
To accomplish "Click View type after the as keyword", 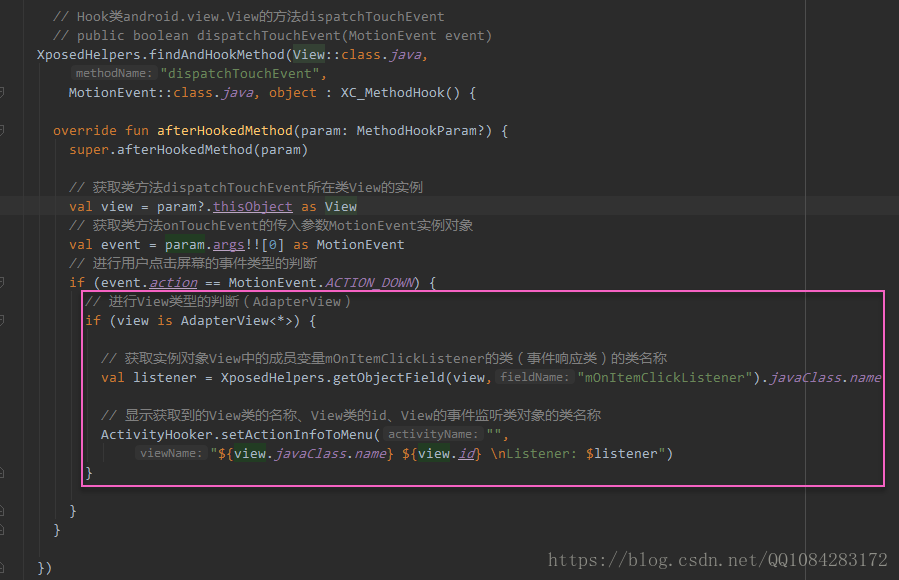I will coord(341,206).
